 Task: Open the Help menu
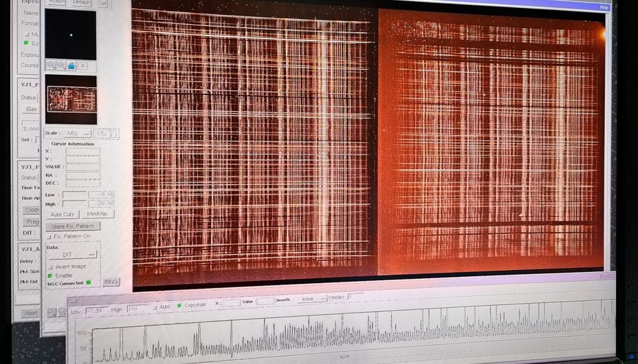coord(604,7)
